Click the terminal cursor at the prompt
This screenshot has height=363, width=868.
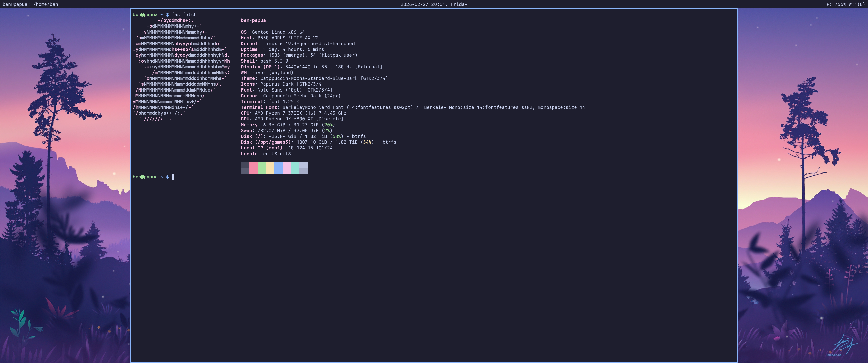click(173, 177)
